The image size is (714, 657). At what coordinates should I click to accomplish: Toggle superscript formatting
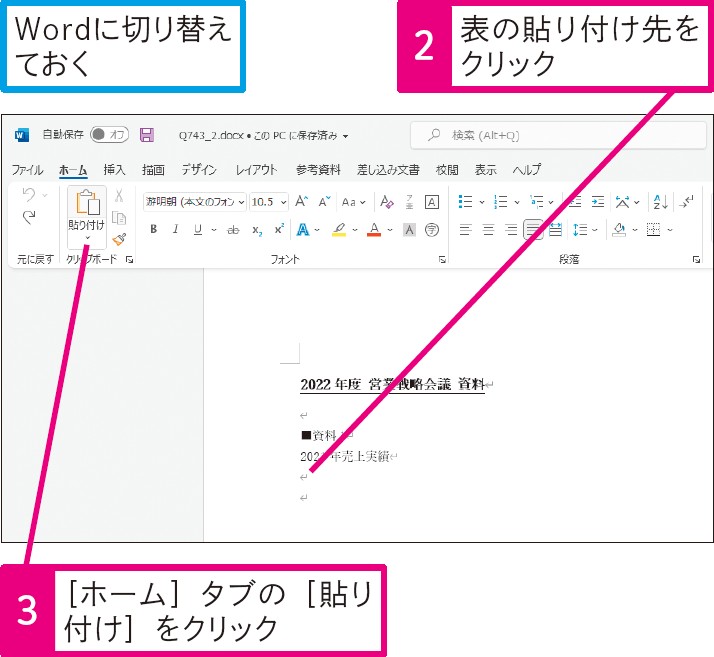coord(279,229)
